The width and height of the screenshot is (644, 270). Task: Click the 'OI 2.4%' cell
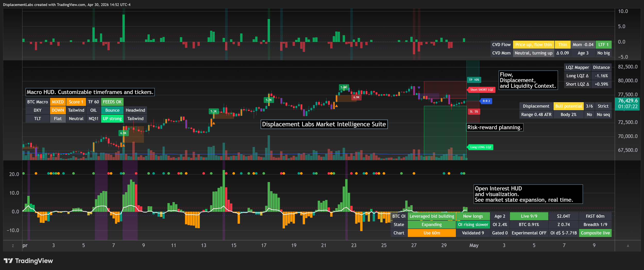500,225
